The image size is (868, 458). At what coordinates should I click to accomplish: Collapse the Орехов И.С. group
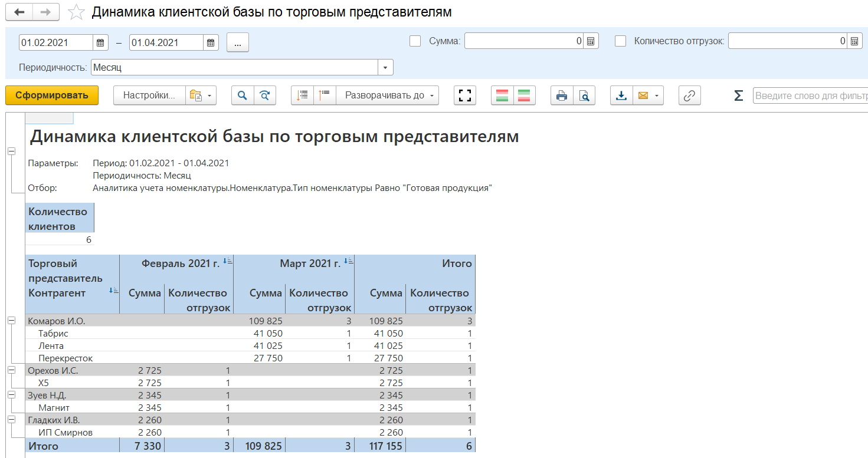pos(11,370)
